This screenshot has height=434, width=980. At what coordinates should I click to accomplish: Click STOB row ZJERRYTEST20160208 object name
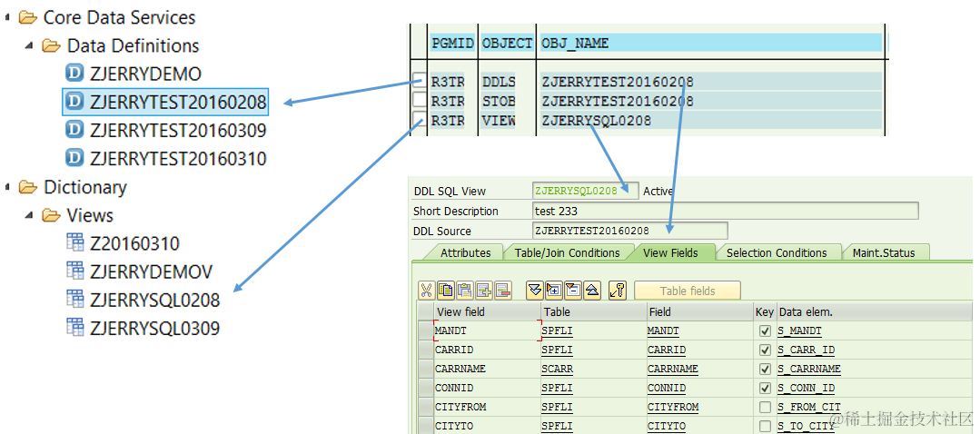[x=618, y=101]
